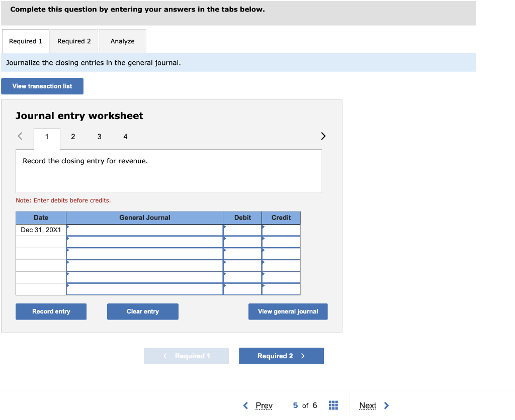Click the disabled Required 1 bottom button
The image size is (515, 420).
[x=186, y=356]
